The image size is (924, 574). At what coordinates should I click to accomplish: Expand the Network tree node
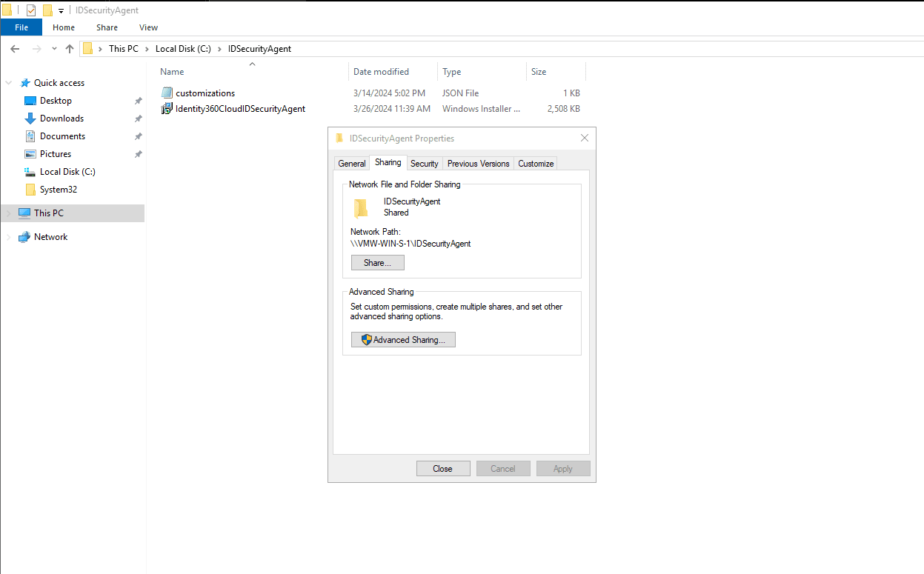9,237
